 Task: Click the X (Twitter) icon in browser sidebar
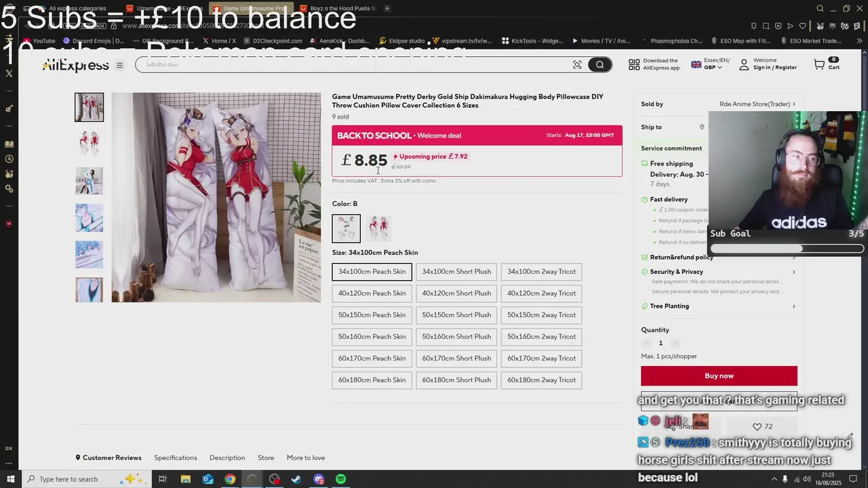[x=9, y=73]
